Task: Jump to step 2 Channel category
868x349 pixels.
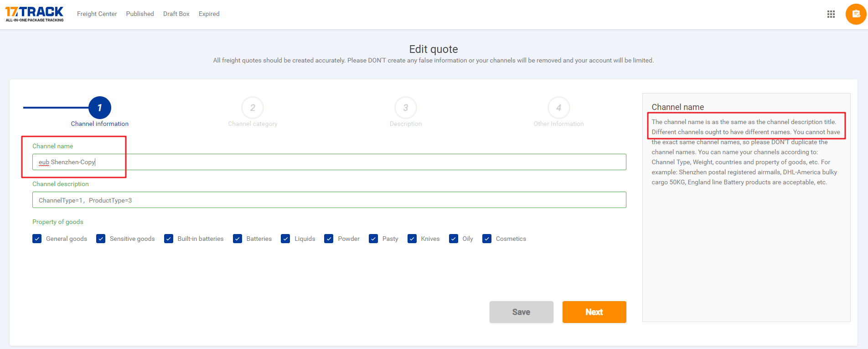Action: tap(253, 108)
